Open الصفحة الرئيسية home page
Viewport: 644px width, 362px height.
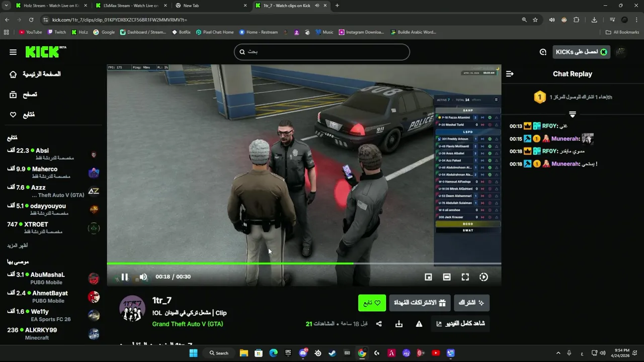click(35, 74)
